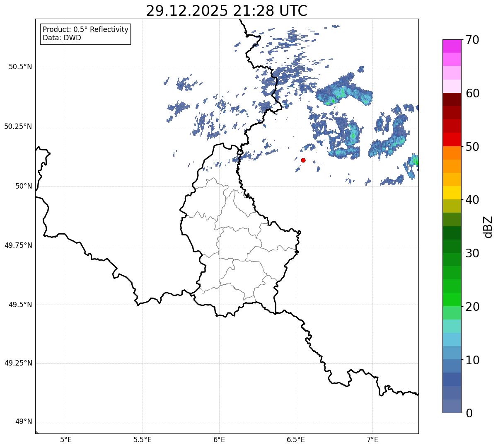Click the "Data: DWD" label
The width and height of the screenshot is (498, 448).
click(62, 38)
